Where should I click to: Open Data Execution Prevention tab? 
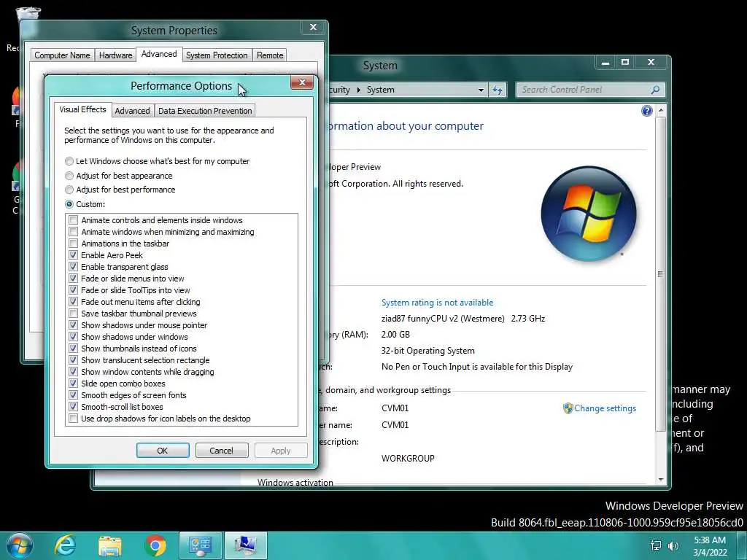(x=205, y=111)
